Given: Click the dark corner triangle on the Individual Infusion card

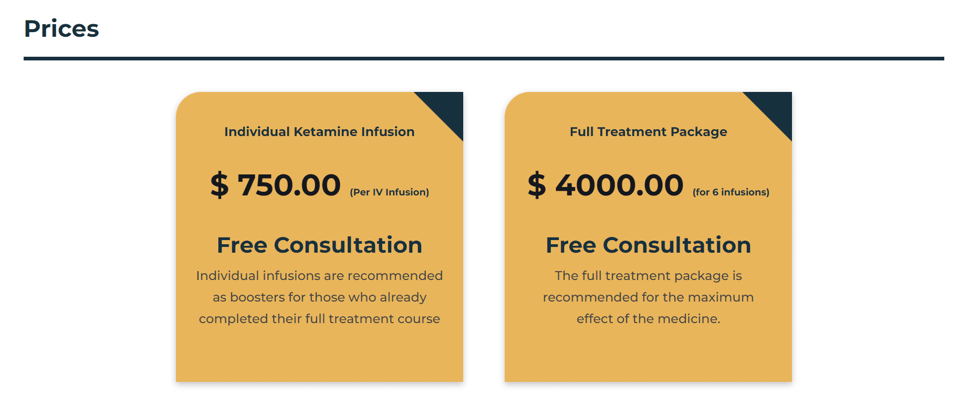Looking at the screenshot, I should (x=446, y=108).
